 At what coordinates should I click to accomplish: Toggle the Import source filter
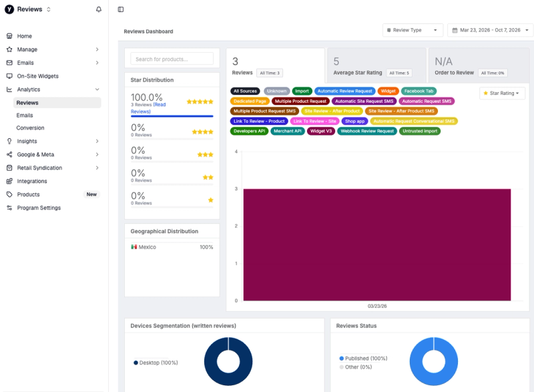(x=302, y=91)
